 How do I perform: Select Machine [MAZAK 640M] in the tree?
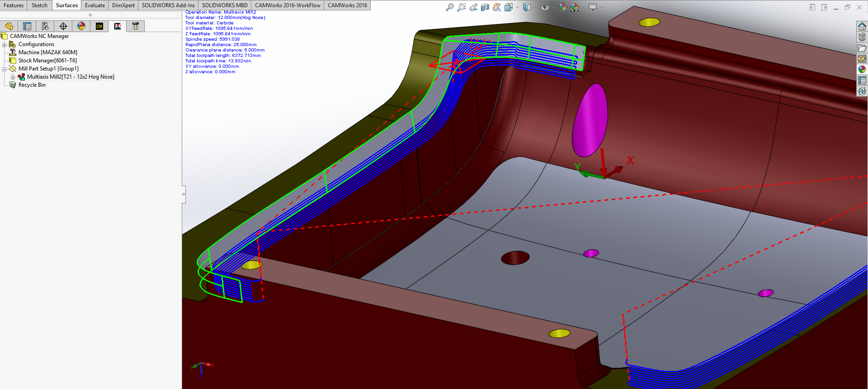click(x=47, y=52)
